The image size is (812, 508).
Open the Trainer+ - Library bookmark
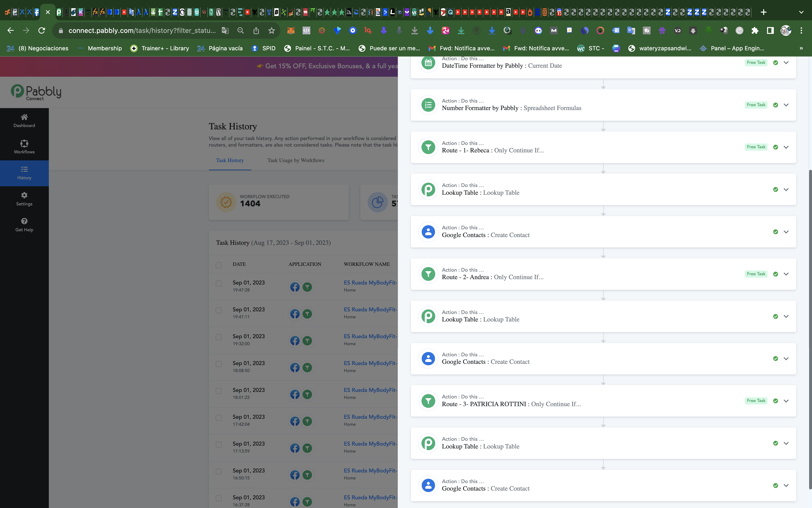160,48
